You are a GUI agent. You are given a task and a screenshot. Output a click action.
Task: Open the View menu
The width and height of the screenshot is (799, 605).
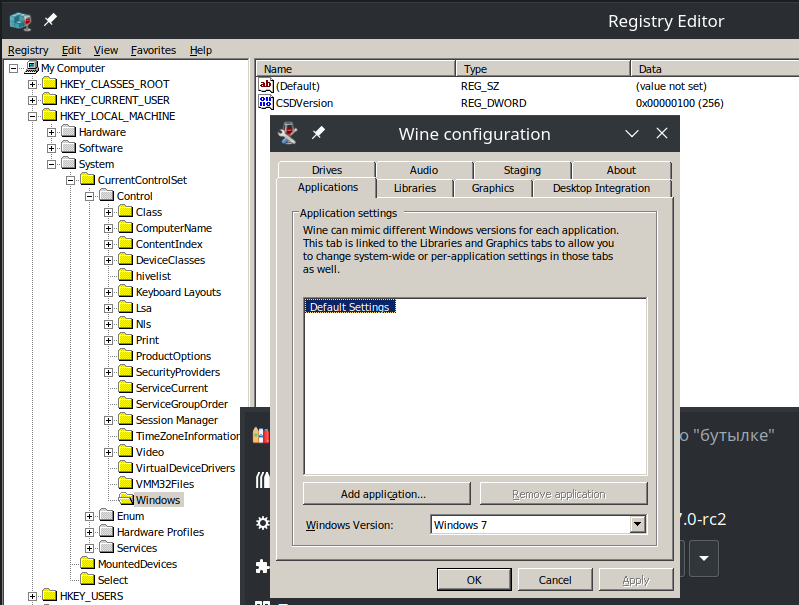pos(105,50)
